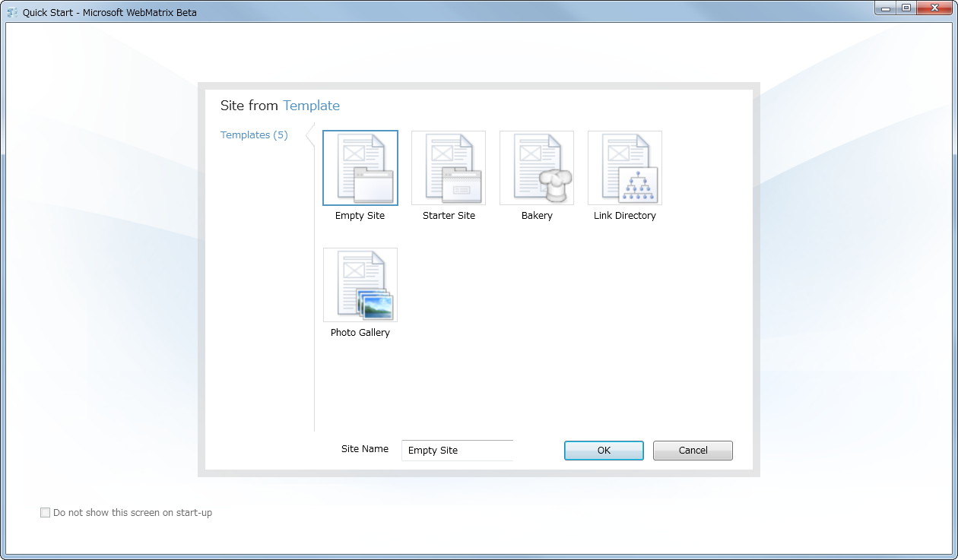Click the Photo Gallery label text
This screenshot has width=958, height=560.
[360, 333]
